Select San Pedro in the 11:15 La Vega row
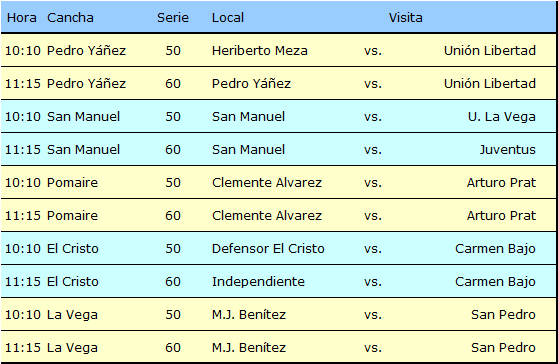Screen dimensions: 558x364 [504, 348]
